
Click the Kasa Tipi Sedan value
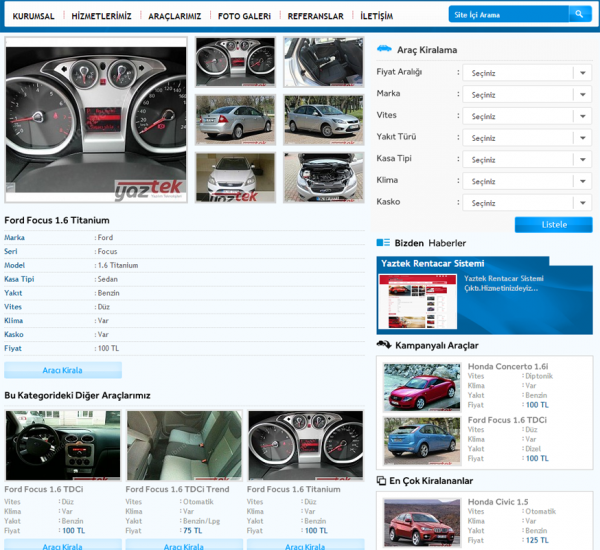(x=108, y=279)
